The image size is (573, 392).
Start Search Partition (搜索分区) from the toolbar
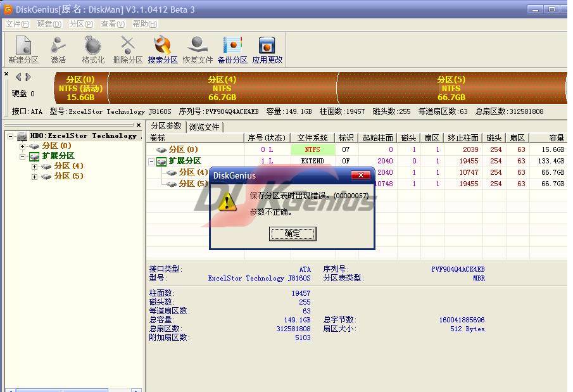coord(163,46)
